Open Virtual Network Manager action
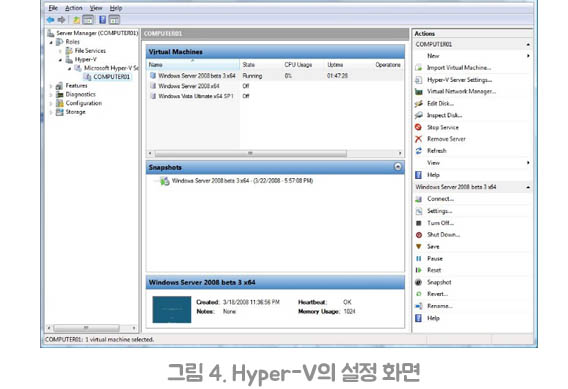This screenshot has height=389, width=568. tap(461, 91)
